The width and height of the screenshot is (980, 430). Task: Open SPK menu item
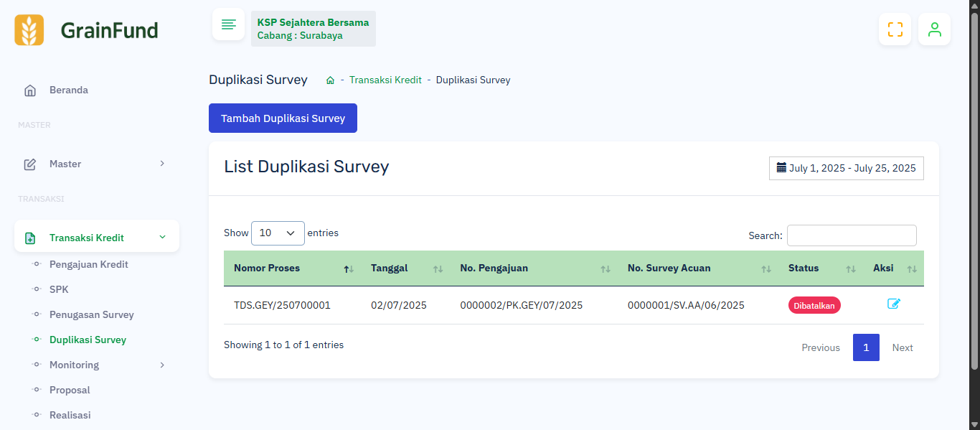point(59,289)
